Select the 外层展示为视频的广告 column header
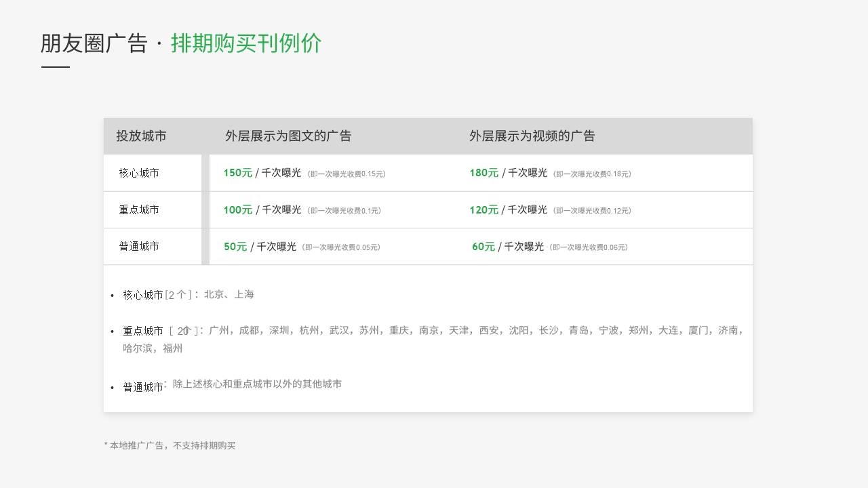This screenshot has height=488, width=868. click(x=532, y=136)
